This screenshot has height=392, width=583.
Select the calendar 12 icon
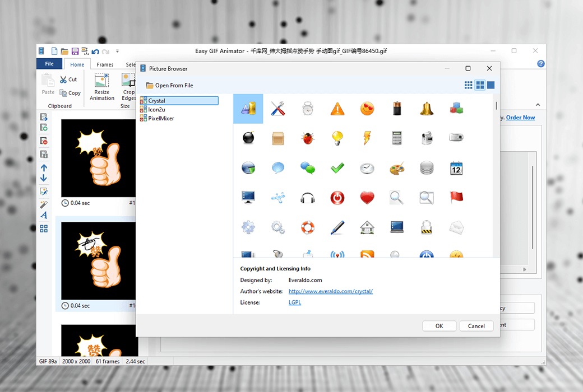[x=456, y=168]
